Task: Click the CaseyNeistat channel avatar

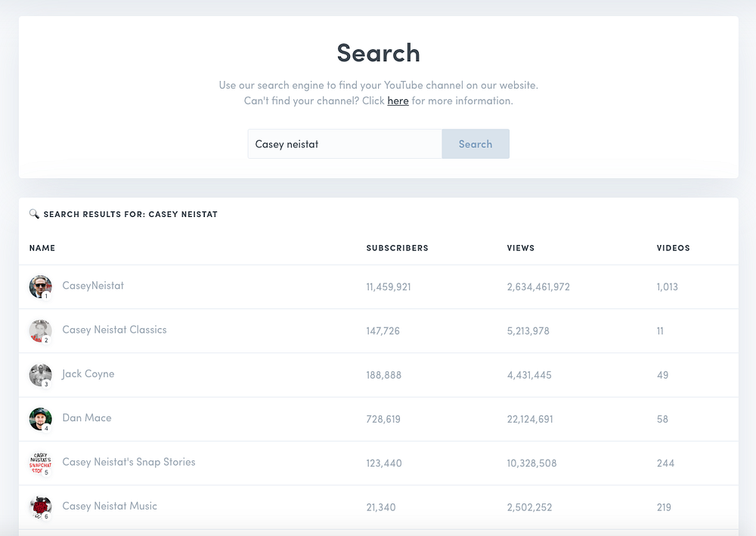Action: coord(40,287)
